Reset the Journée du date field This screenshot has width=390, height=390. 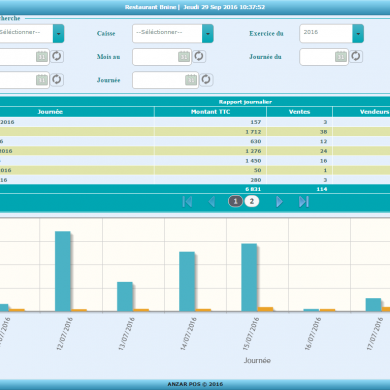[x=356, y=56]
